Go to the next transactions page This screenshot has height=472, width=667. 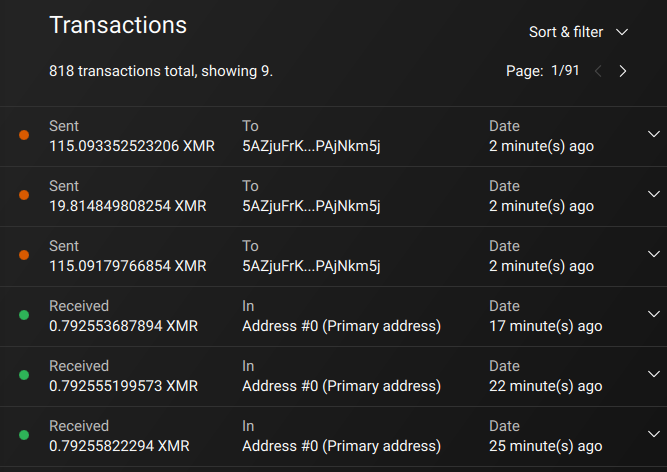(x=623, y=71)
